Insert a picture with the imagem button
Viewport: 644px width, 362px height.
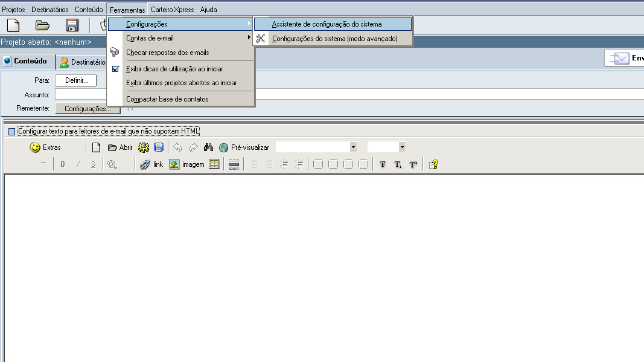point(187,164)
